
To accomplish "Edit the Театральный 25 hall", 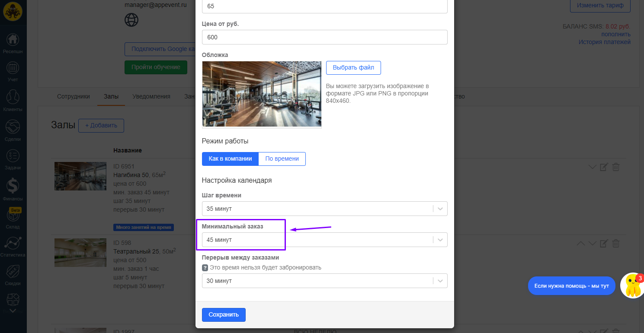I will tap(604, 244).
